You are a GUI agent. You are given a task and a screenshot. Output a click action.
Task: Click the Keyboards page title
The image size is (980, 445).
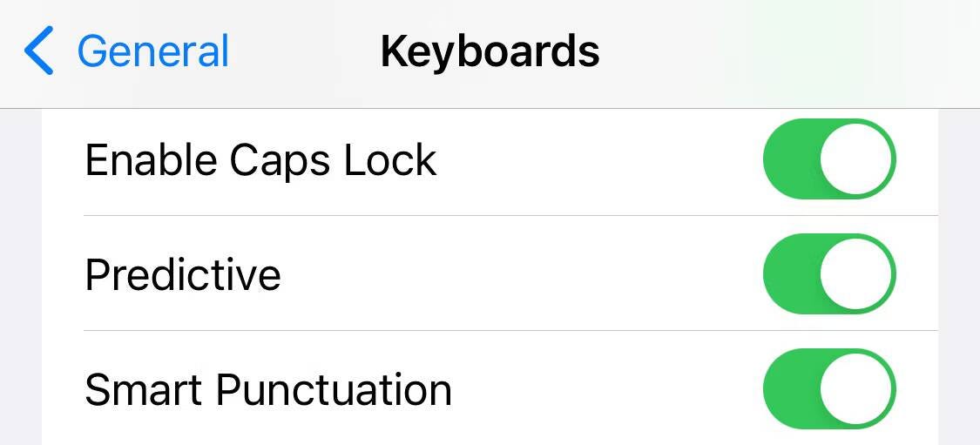coord(490,51)
